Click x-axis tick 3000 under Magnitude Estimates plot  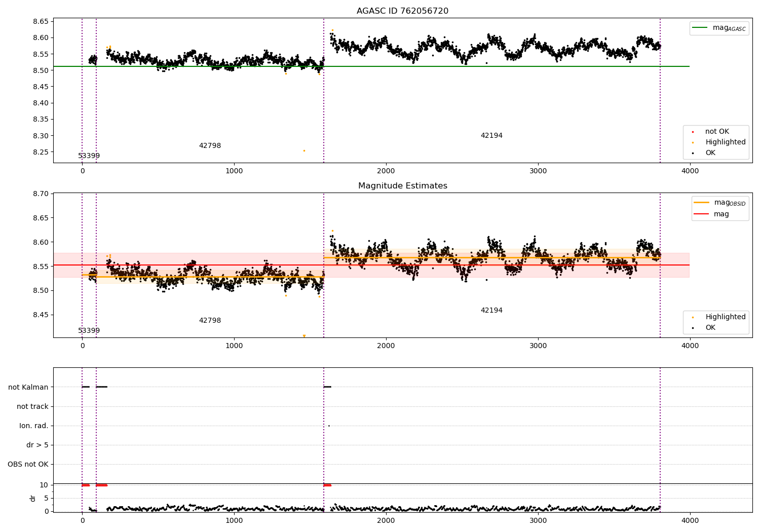click(538, 346)
